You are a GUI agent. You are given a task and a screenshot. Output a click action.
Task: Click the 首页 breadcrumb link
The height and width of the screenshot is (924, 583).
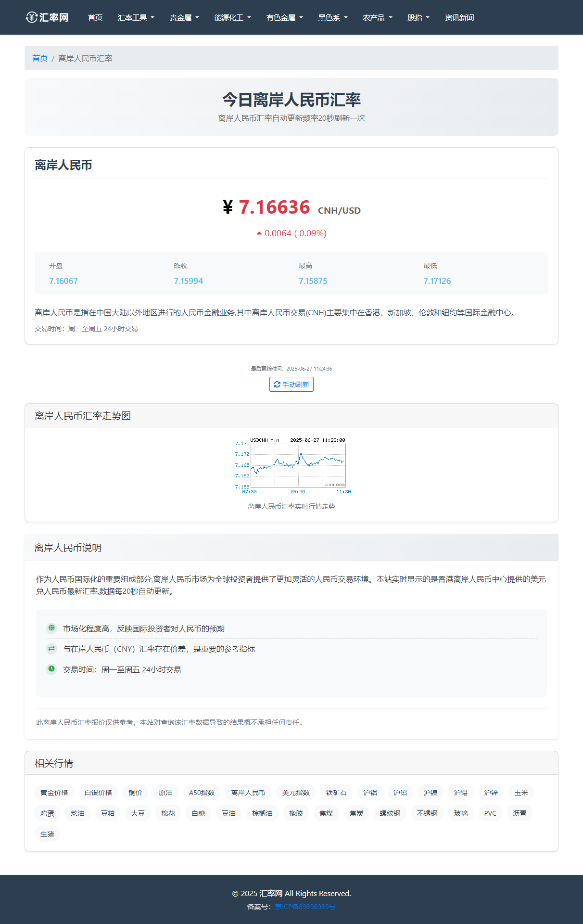click(40, 58)
